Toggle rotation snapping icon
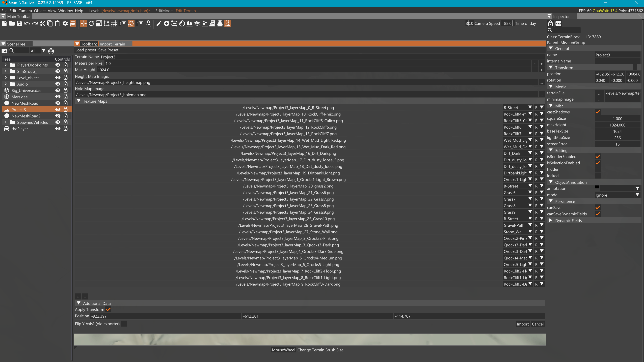 click(131, 23)
